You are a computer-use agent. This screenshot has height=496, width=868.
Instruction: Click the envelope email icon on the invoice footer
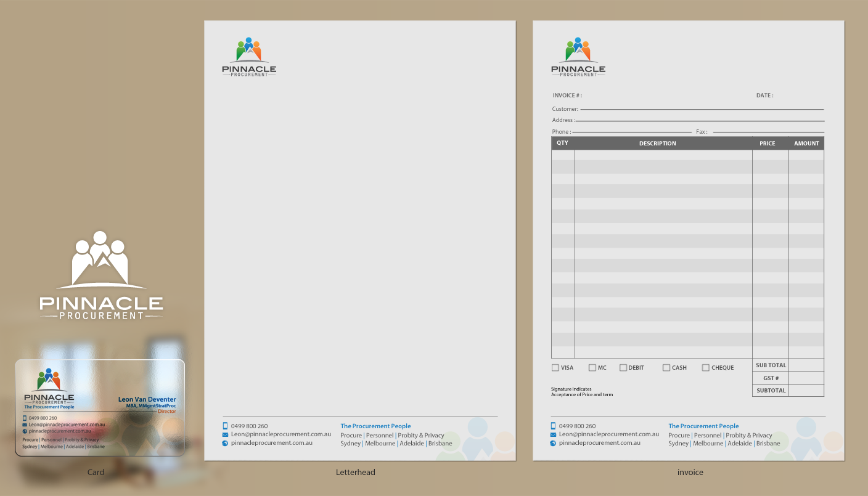point(553,434)
